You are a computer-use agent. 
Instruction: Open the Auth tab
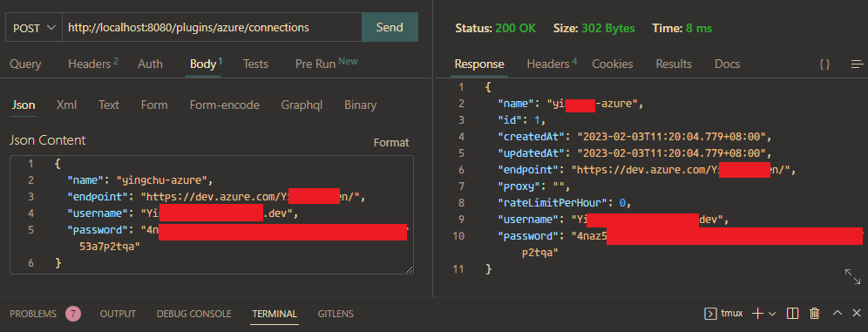pyautogui.click(x=150, y=64)
